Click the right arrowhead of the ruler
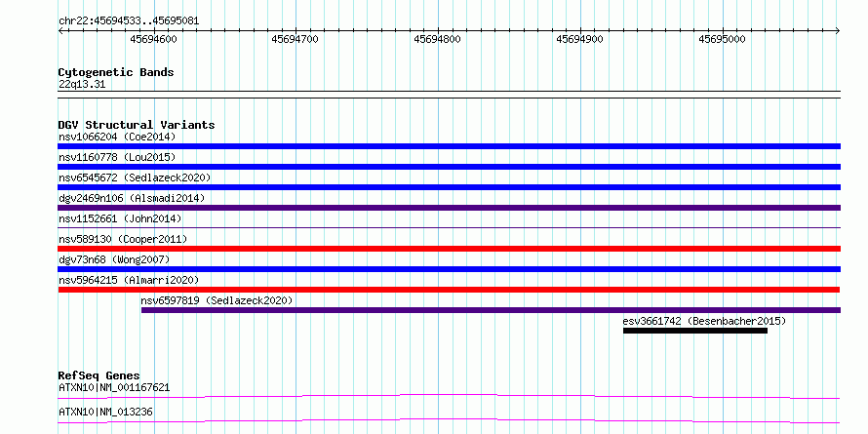 pyautogui.click(x=838, y=30)
